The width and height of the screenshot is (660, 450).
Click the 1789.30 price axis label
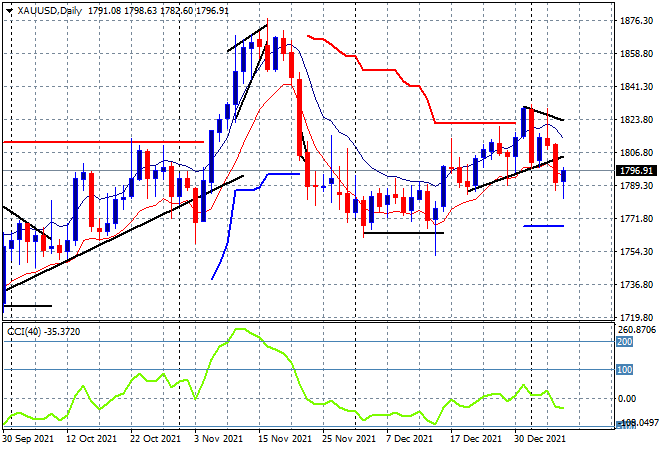(636, 186)
